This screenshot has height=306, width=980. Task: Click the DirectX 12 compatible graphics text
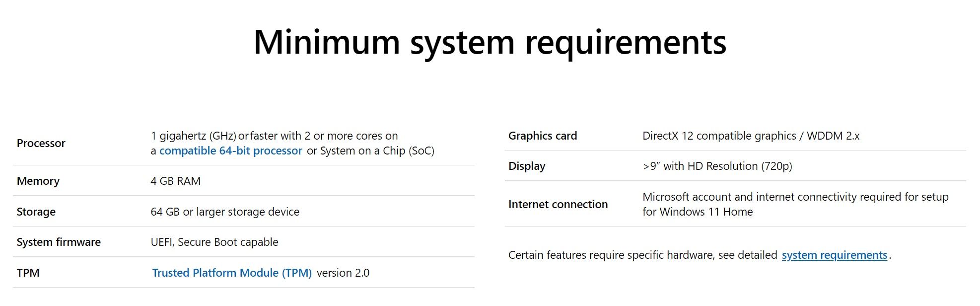tap(751, 136)
